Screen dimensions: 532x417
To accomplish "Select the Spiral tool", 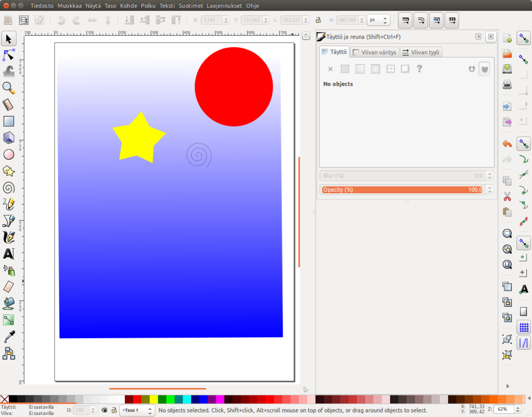I will pyautogui.click(x=9, y=188).
